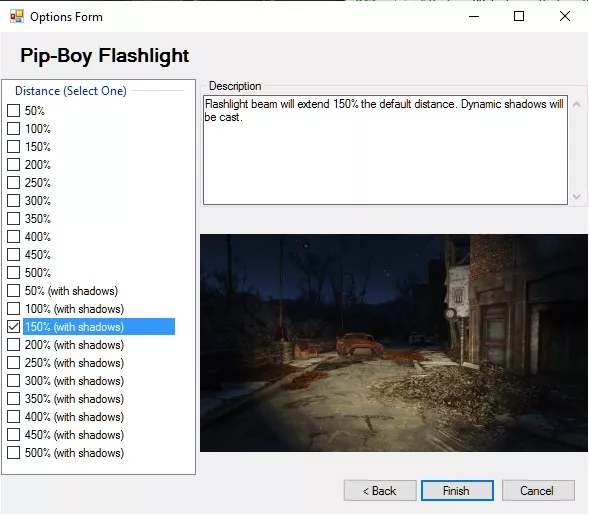Check 500% (with shadows) option
This screenshot has height=515, width=589.
tap(14, 453)
